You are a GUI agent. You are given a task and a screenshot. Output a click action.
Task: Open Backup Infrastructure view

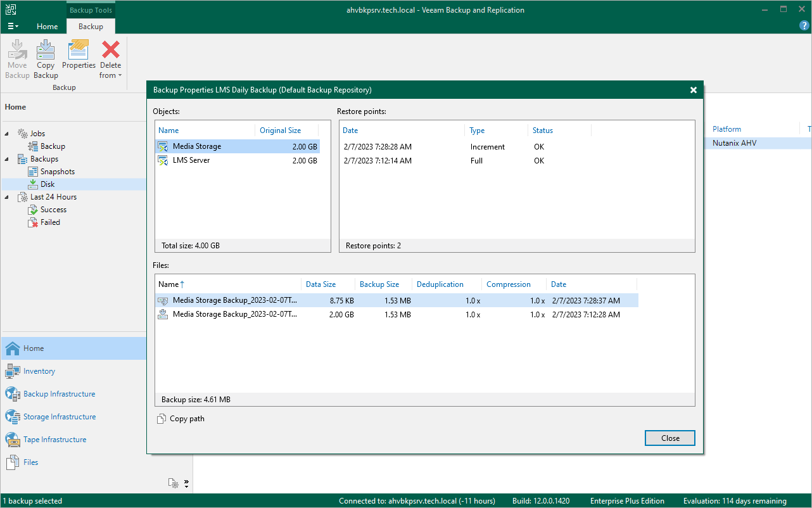click(x=59, y=394)
